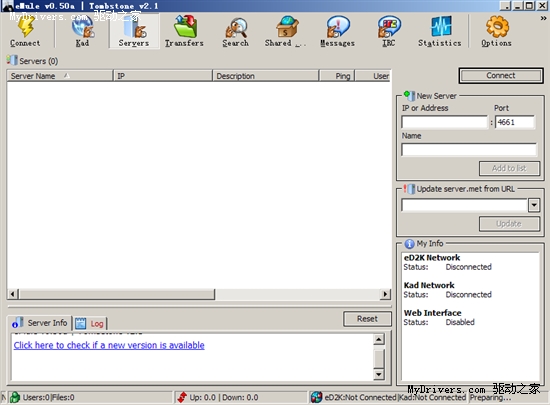Click the IP or Address input field
Image resolution: width=550 pixels, height=405 pixels.
pyautogui.click(x=444, y=122)
